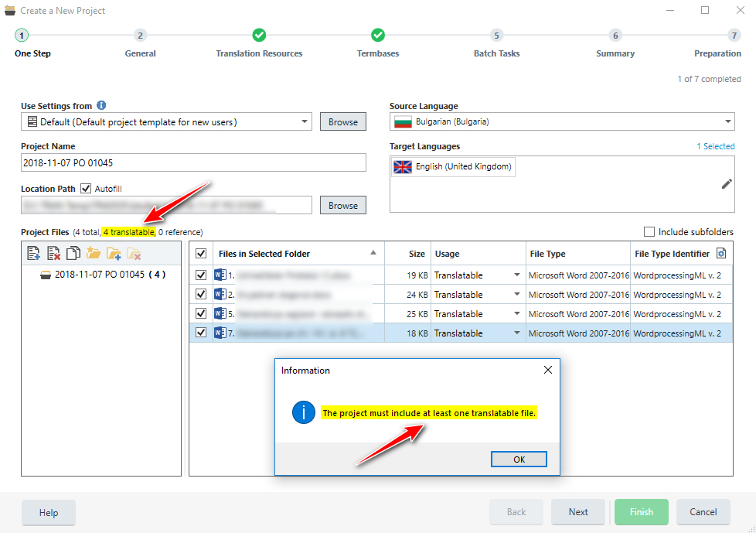Go to the Preparation step
The width and height of the screenshot is (756, 533).
tap(734, 36)
